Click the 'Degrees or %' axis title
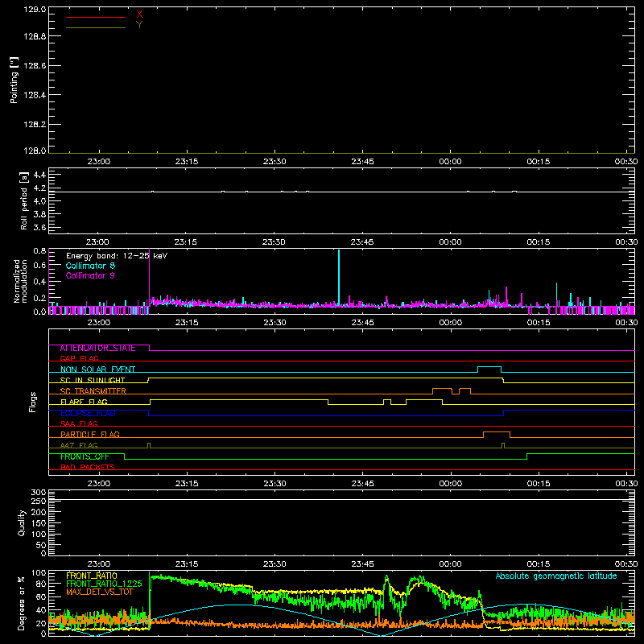Viewport: 644px width, 644px height. 22,604
